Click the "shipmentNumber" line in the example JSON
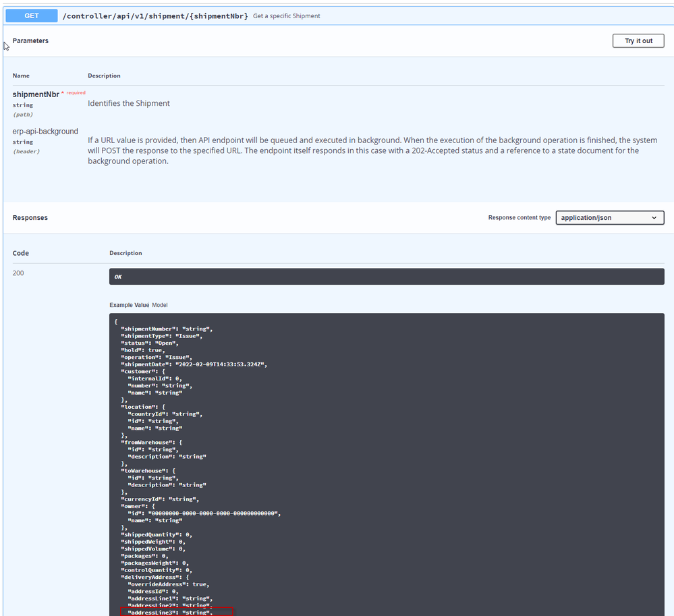Screen dimensions: 674x616 click(x=167, y=329)
